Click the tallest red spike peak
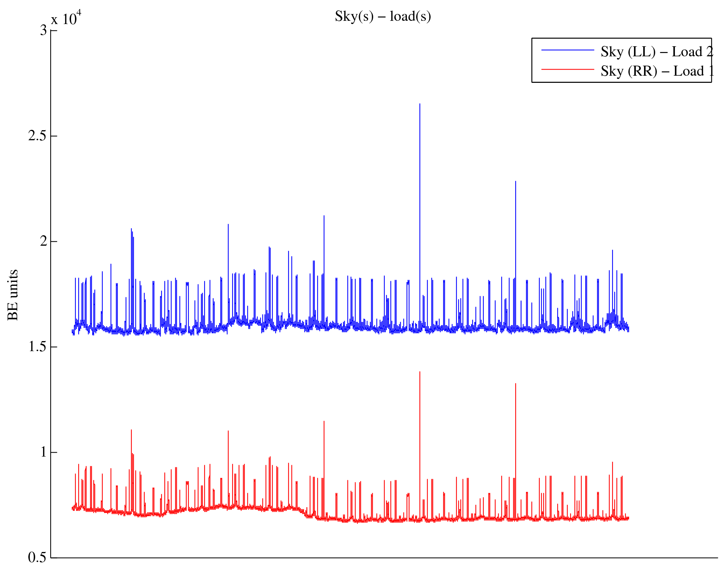The width and height of the screenshot is (728, 571). tap(420, 372)
